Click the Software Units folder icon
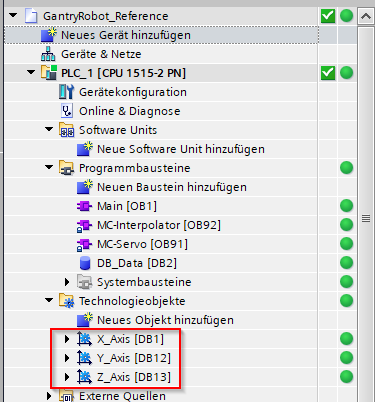This screenshot has height=402, width=375. click(x=66, y=130)
